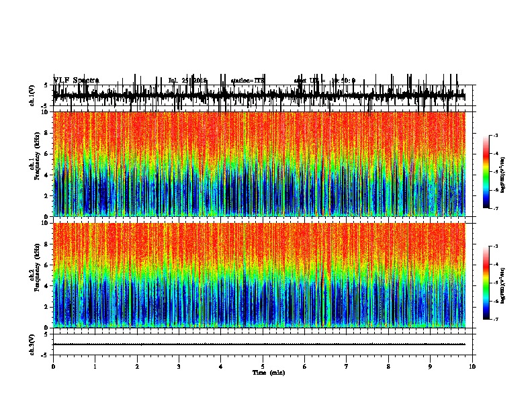This screenshot has width=532, height=411.
Task: Click the ch.2 frequency tick '4'
Action: click(x=47, y=286)
